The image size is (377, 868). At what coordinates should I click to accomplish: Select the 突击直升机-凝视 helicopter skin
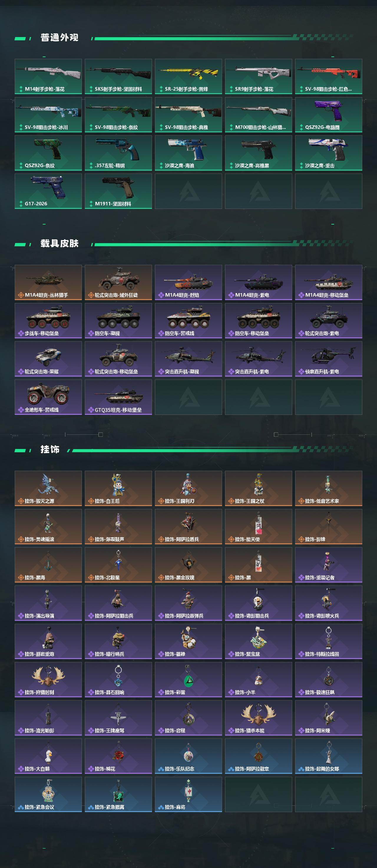pyautogui.click(x=188, y=359)
